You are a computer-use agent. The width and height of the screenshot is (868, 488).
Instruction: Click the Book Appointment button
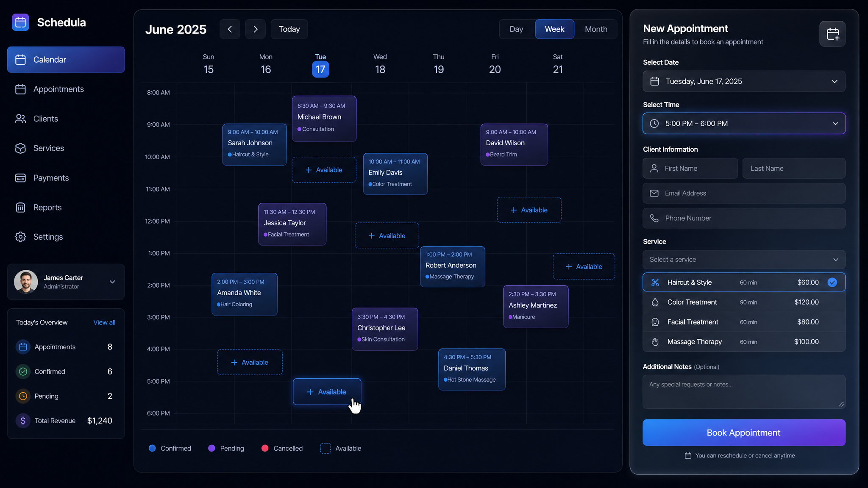coord(744,433)
